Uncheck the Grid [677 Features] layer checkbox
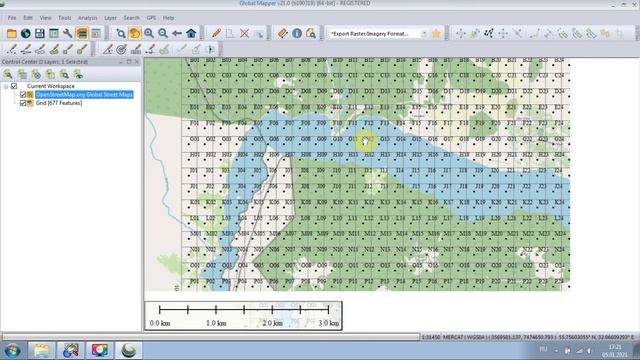 coord(23,103)
